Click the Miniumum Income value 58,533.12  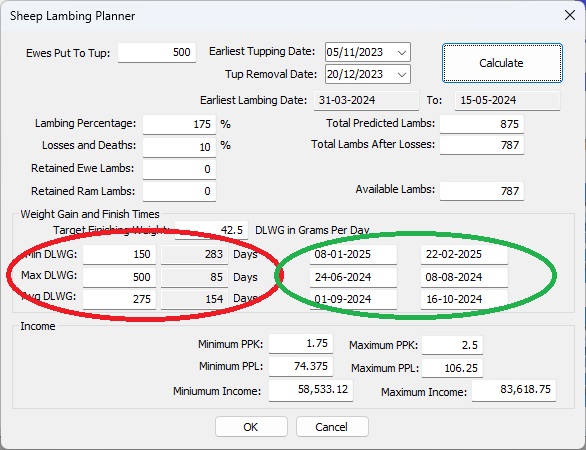point(311,390)
